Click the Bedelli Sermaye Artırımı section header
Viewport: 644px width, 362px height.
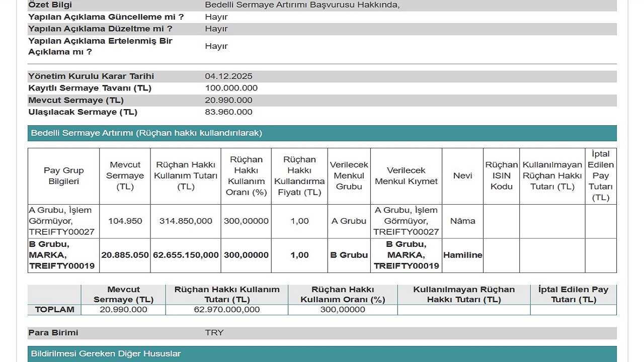coord(146,133)
